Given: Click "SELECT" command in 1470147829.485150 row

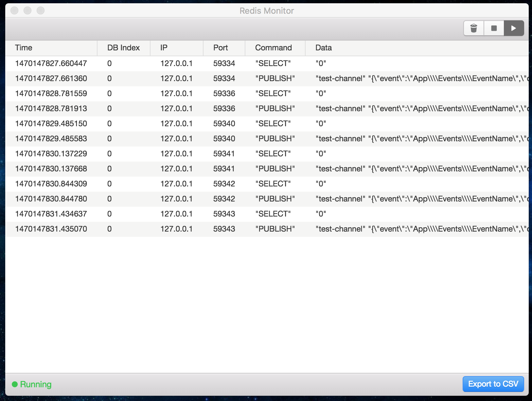Looking at the screenshot, I should coord(273,124).
